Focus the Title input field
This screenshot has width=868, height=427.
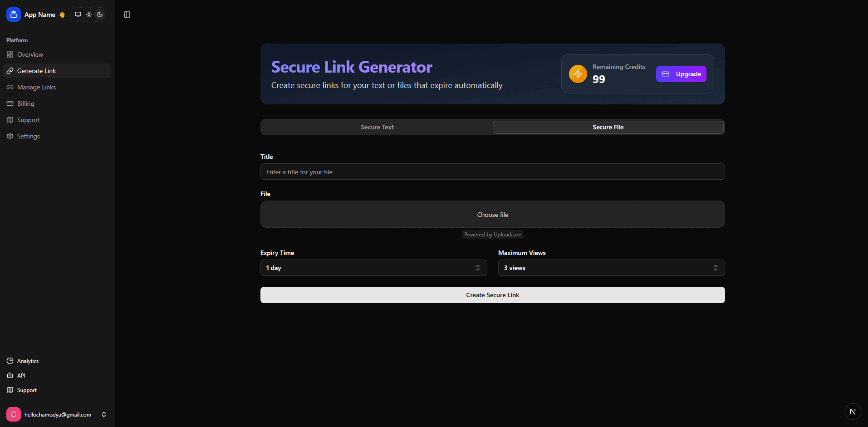pyautogui.click(x=493, y=172)
